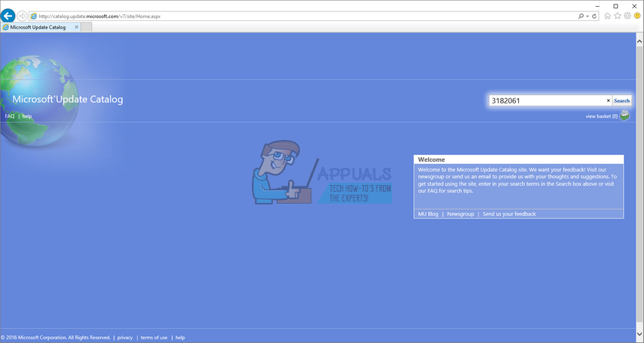Open the Newsgroup link
The width and height of the screenshot is (644, 343).
pos(460,214)
